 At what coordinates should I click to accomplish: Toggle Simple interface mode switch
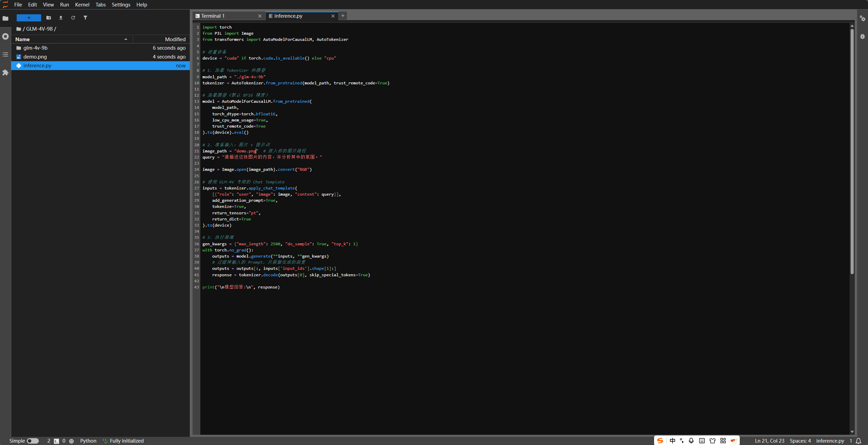(x=33, y=441)
